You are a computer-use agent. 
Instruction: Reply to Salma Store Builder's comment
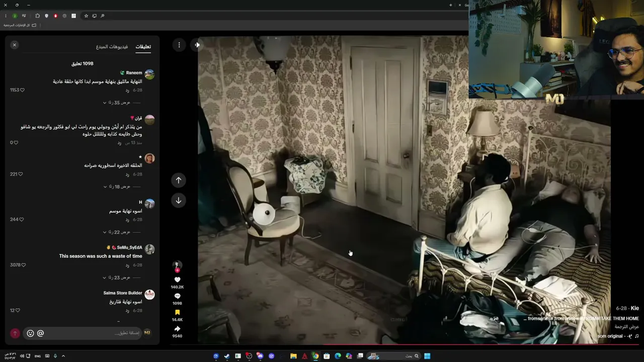coord(128,311)
